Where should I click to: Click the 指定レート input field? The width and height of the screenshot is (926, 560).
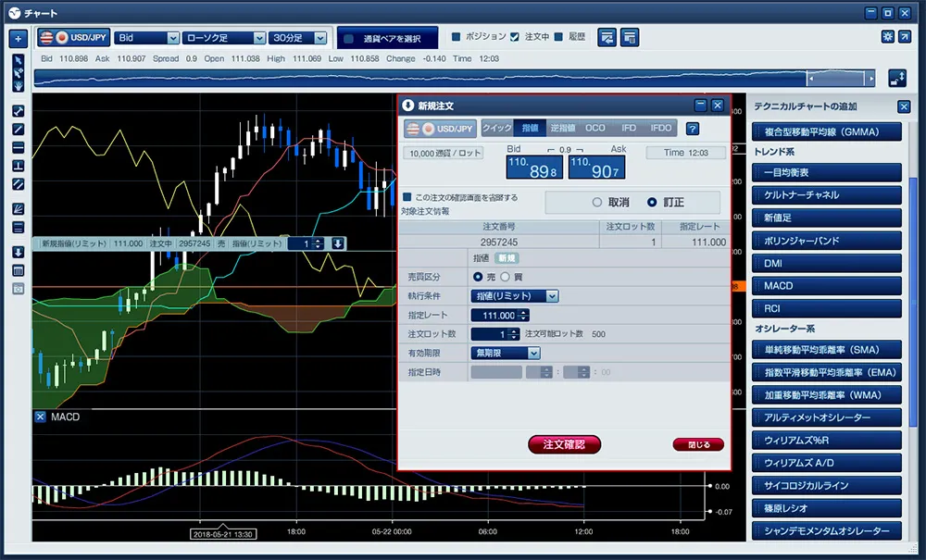click(494, 316)
